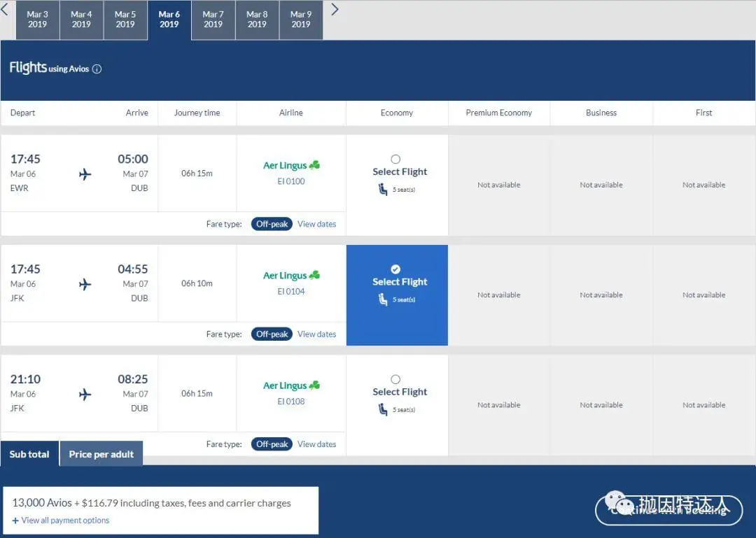Image resolution: width=756 pixels, height=538 pixels.
Task: Toggle the checked Economy option for EI 0104
Action: click(395, 269)
